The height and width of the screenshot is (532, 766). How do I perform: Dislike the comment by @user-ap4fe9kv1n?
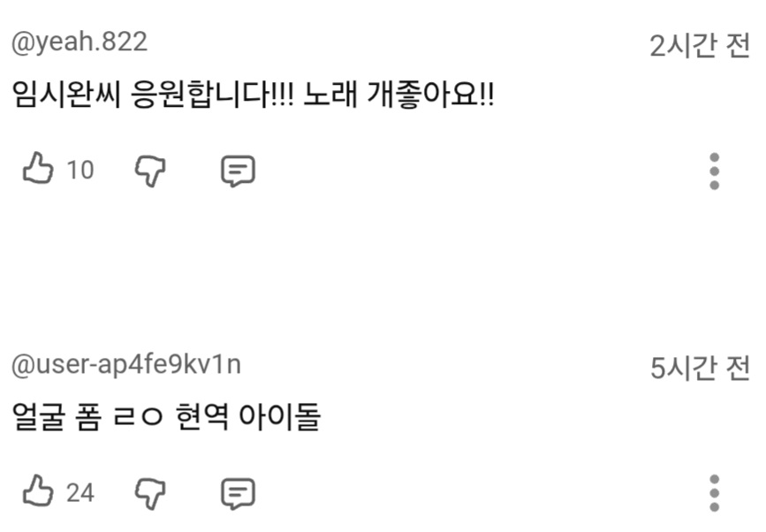pyautogui.click(x=150, y=492)
